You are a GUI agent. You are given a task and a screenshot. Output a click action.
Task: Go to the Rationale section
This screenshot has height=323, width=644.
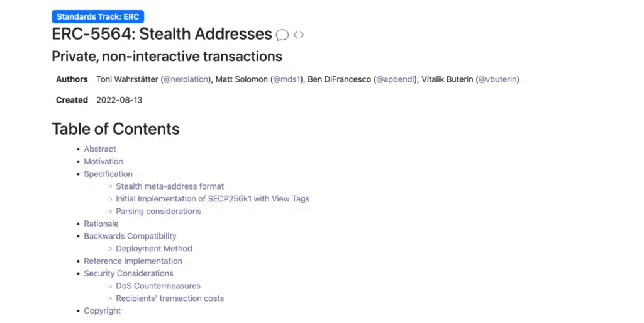[x=101, y=224]
